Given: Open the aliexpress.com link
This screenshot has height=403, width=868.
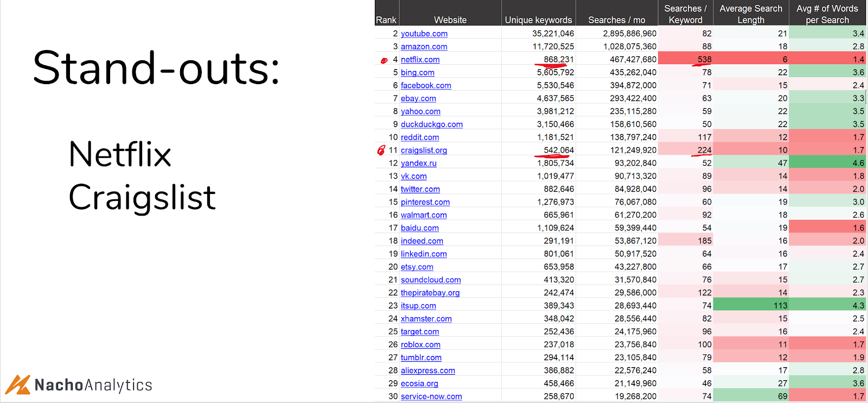Looking at the screenshot, I should coord(428,371).
